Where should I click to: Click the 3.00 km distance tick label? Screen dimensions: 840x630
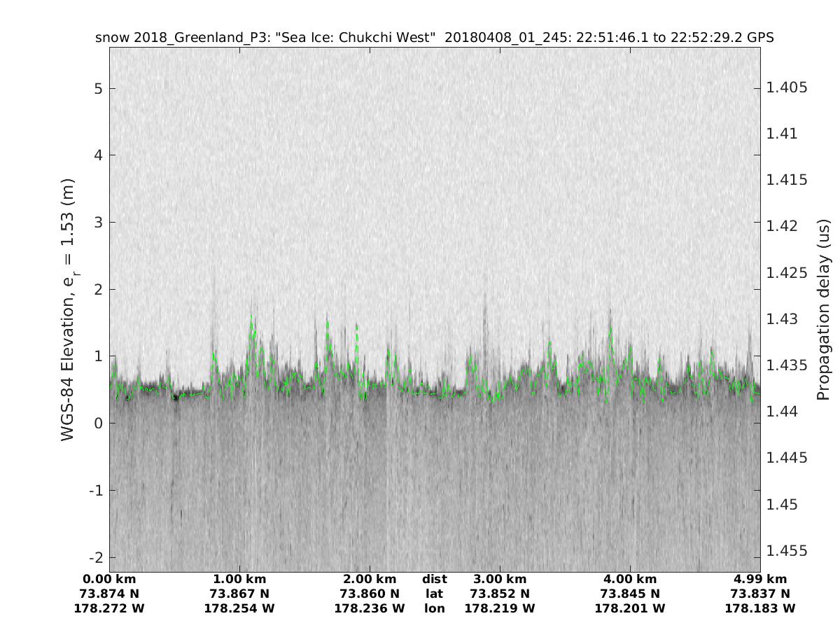(x=500, y=579)
